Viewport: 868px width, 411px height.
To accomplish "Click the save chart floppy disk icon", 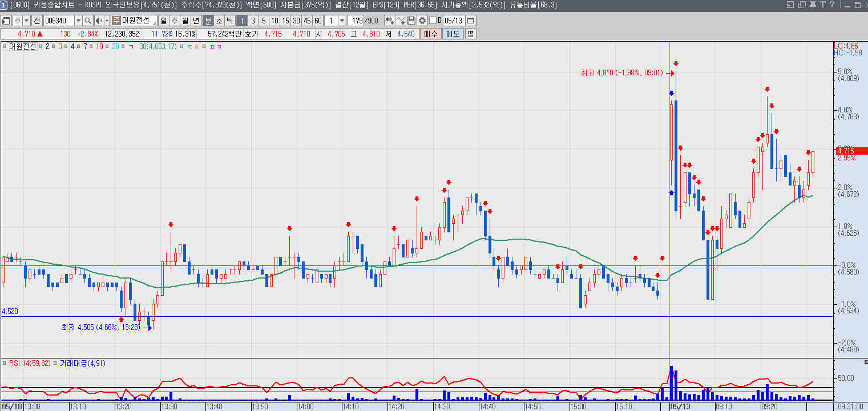I will pyautogui.click(x=411, y=21).
